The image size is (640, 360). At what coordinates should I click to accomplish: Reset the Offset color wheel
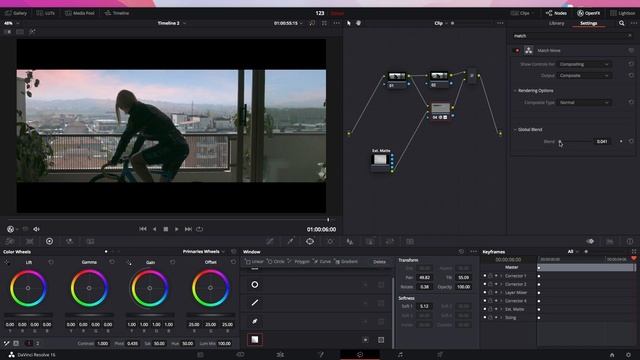click(x=233, y=262)
